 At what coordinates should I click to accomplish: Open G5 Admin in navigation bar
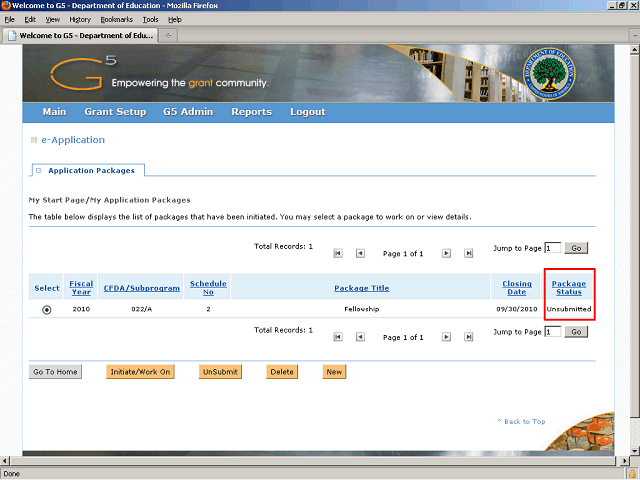coord(188,112)
